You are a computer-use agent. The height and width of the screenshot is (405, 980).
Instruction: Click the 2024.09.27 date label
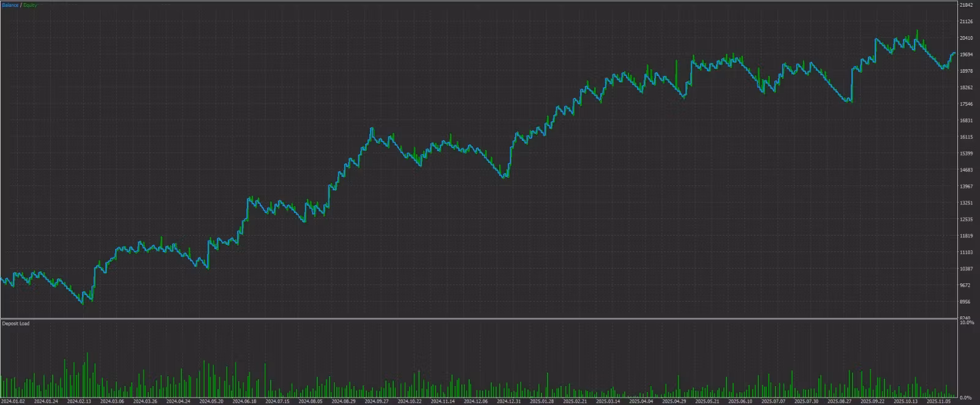pyautogui.click(x=377, y=401)
